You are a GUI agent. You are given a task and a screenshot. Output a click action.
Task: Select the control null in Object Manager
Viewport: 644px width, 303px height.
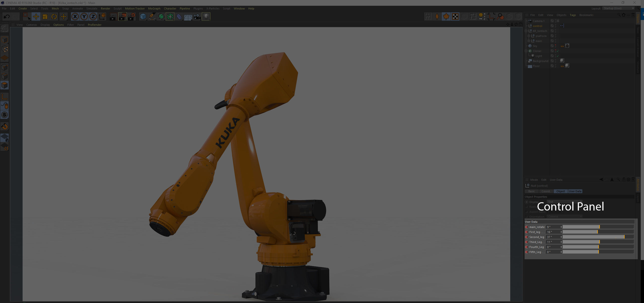pos(537,26)
